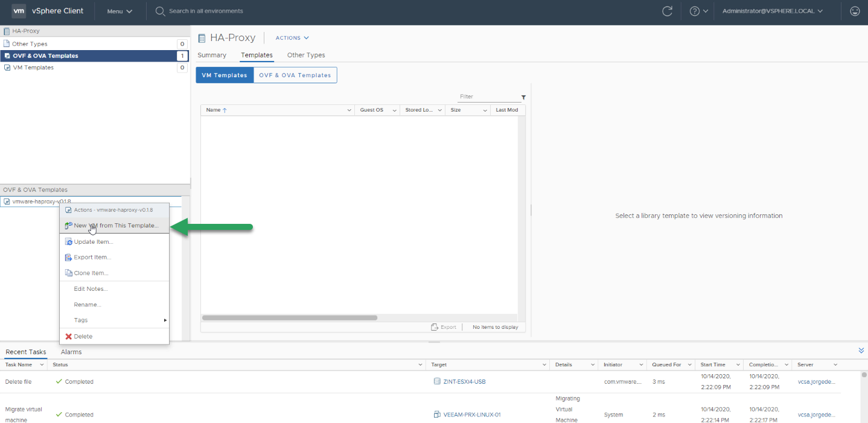Collapse the Recent Tasks panel with double chevron
The height and width of the screenshot is (423, 868).
click(x=861, y=351)
